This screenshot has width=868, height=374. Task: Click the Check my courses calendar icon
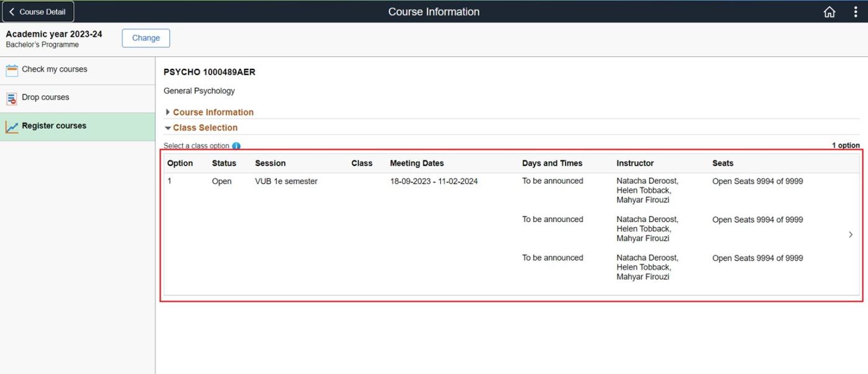(12, 70)
